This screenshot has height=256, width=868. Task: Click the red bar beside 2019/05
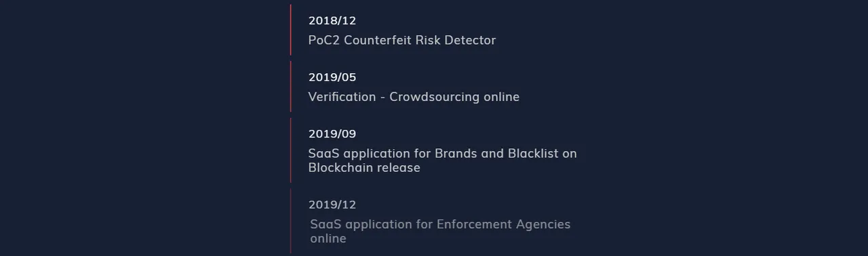[291, 87]
